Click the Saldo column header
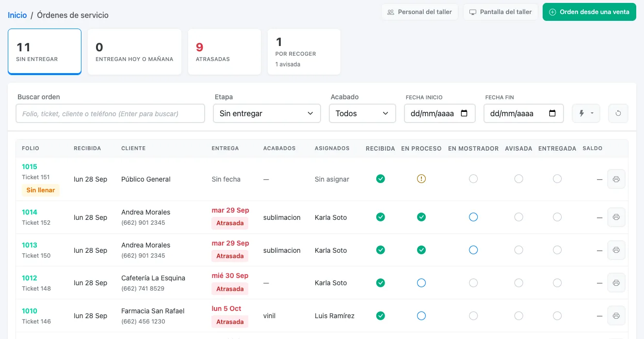The height and width of the screenshot is (339, 644). (593, 148)
